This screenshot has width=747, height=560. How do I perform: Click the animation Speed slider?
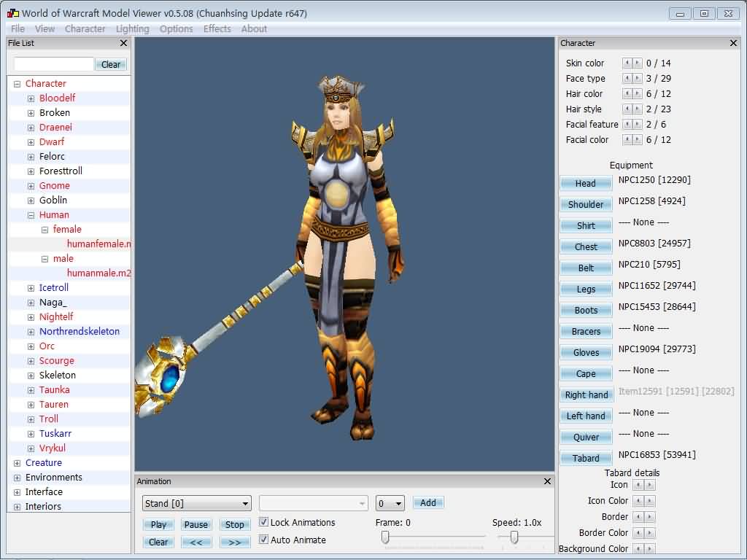514,537
